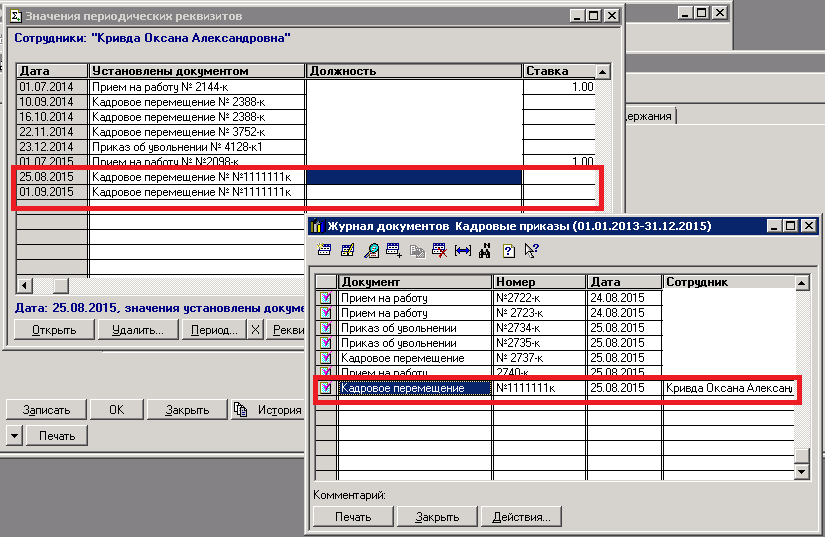The height and width of the screenshot is (537, 825).
Task: Click the Действия... button in journal
Action: [521, 517]
